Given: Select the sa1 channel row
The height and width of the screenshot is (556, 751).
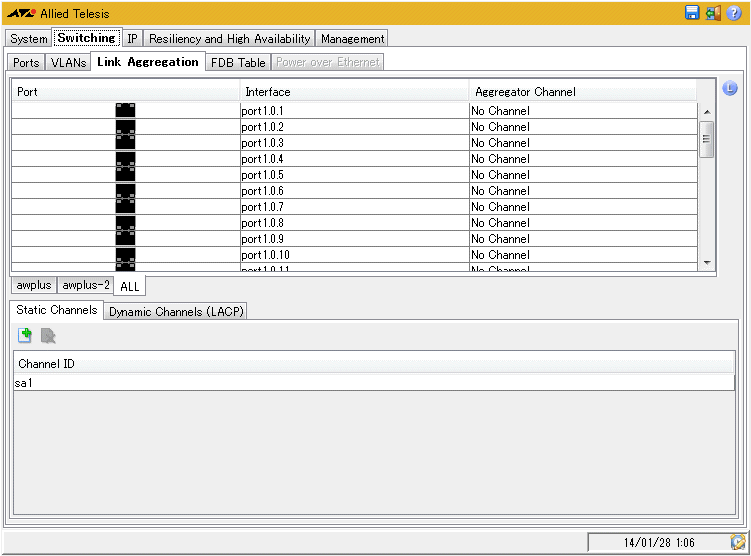Looking at the screenshot, I should coord(374,383).
